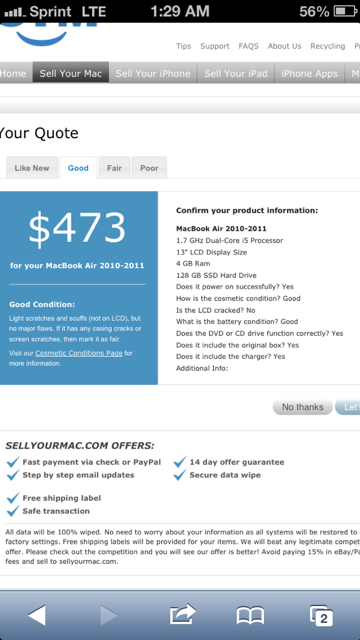
Task: Open the iPhone Apps menu item
Action: 309,73
